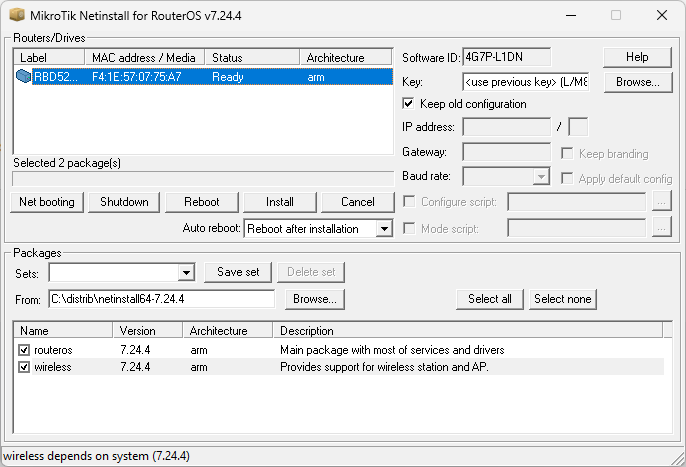686x467 pixels.
Task: Click the Net booting button
Action: 47,202
